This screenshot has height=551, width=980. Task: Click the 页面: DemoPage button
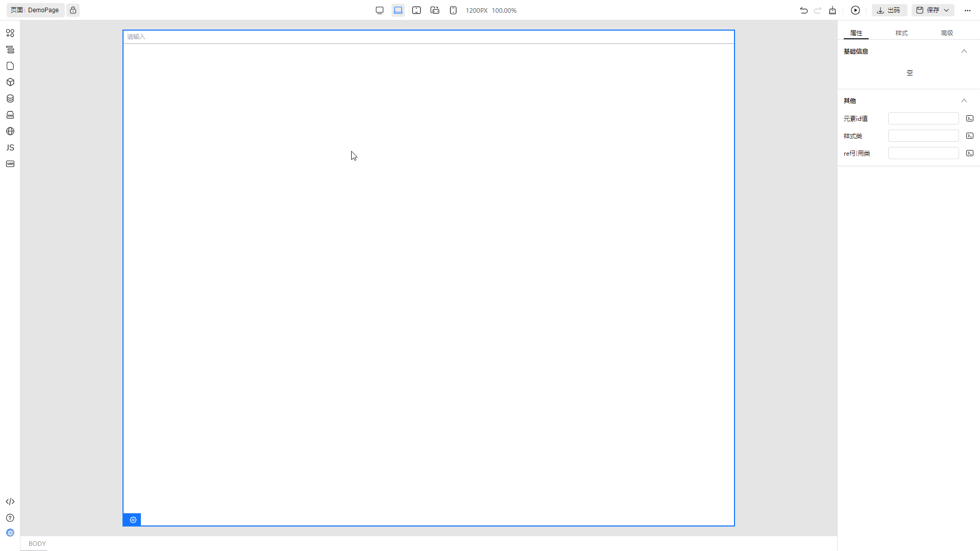(35, 10)
